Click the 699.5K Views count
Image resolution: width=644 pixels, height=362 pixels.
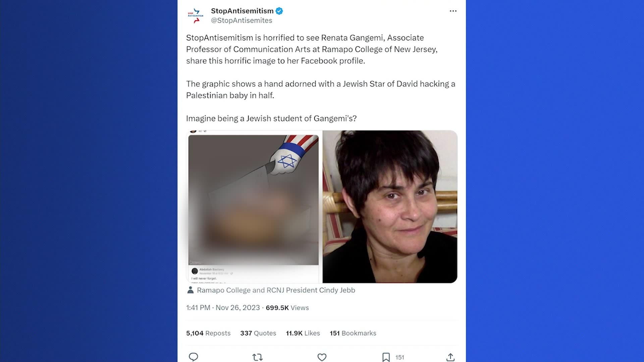pos(287,308)
